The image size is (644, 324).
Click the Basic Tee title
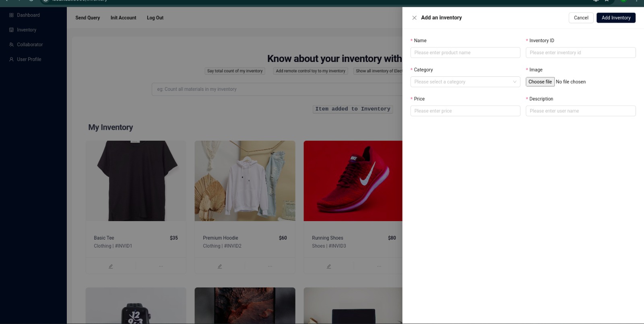[x=104, y=238]
